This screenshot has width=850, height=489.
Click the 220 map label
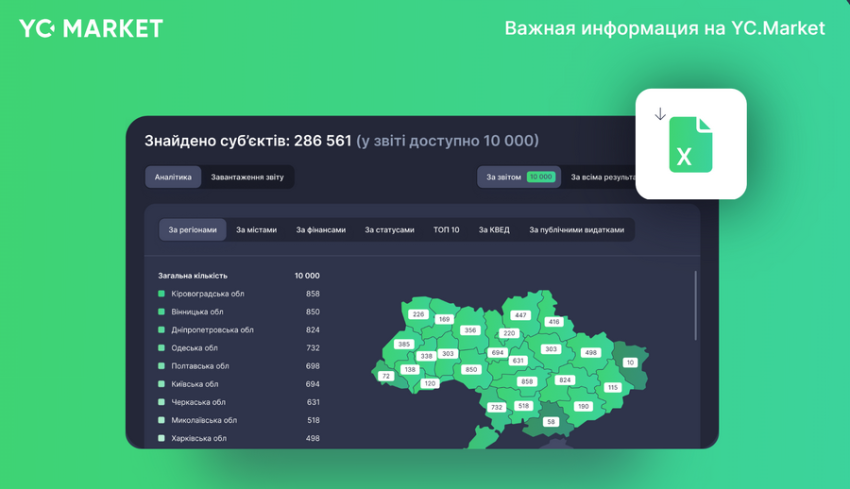coord(509,333)
